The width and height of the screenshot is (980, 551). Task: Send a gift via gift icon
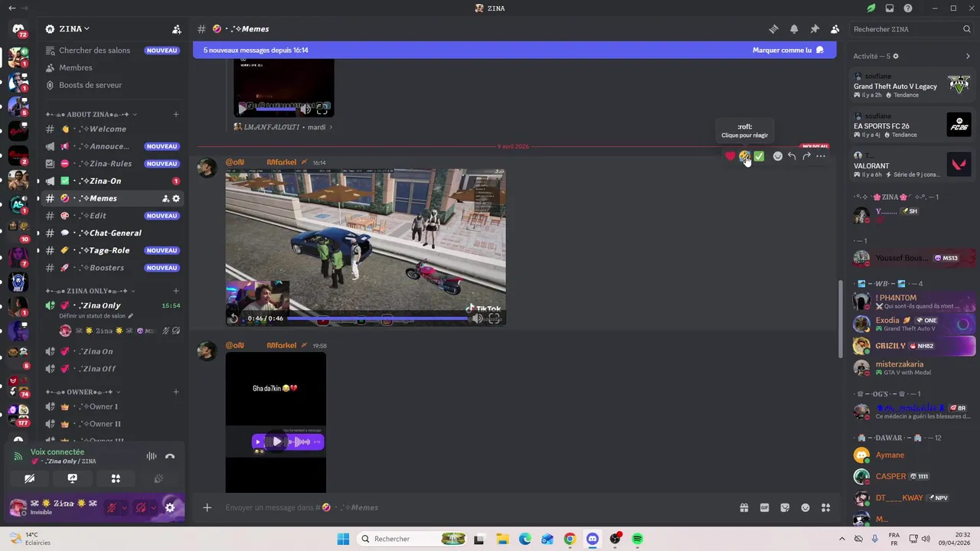click(743, 507)
